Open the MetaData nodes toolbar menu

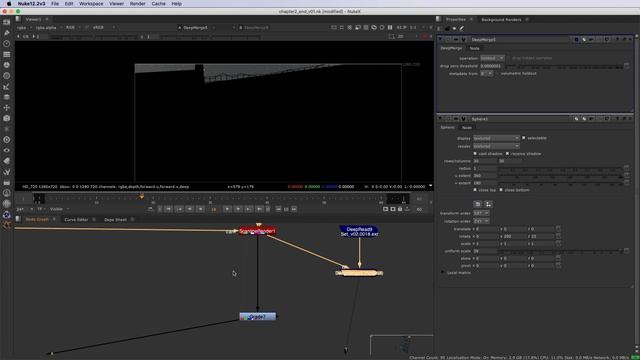coord(7,161)
